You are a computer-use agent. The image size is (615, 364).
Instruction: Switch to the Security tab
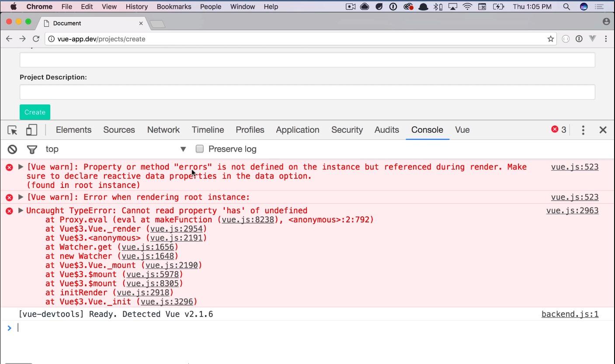click(347, 130)
